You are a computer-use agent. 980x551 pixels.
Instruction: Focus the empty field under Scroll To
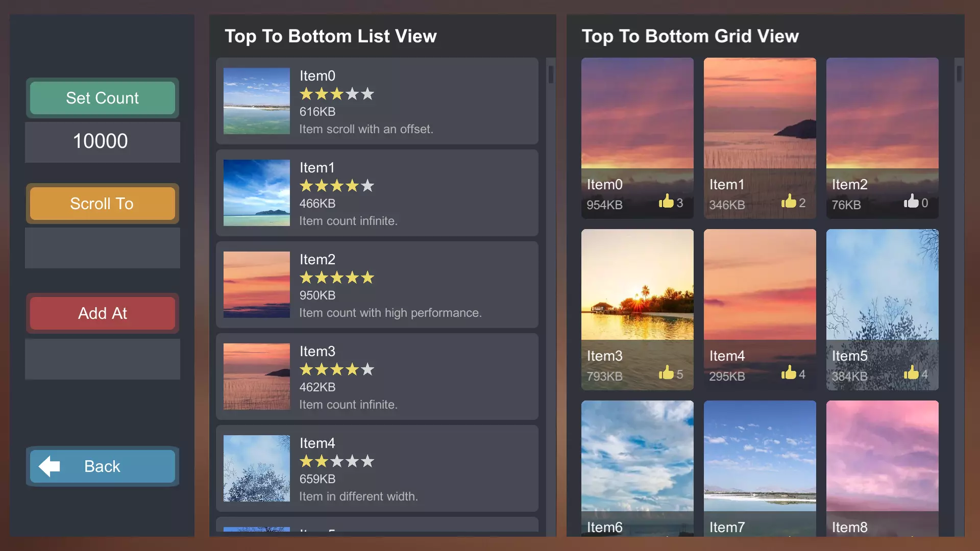(x=103, y=248)
